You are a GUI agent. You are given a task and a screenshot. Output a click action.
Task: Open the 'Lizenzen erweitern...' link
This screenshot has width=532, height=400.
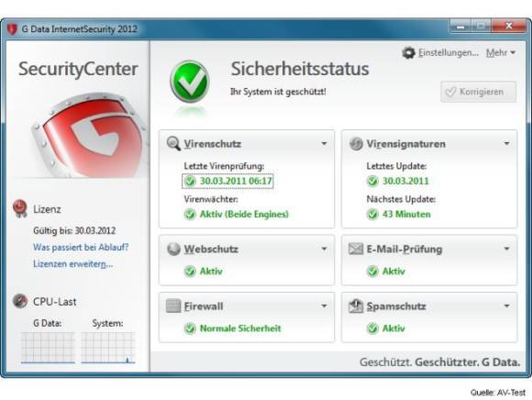73,263
